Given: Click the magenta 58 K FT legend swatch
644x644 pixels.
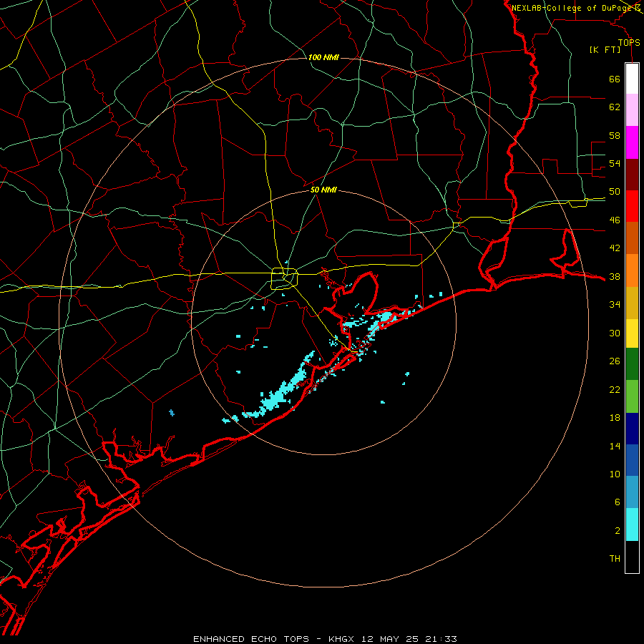Looking at the screenshot, I should click(632, 142).
